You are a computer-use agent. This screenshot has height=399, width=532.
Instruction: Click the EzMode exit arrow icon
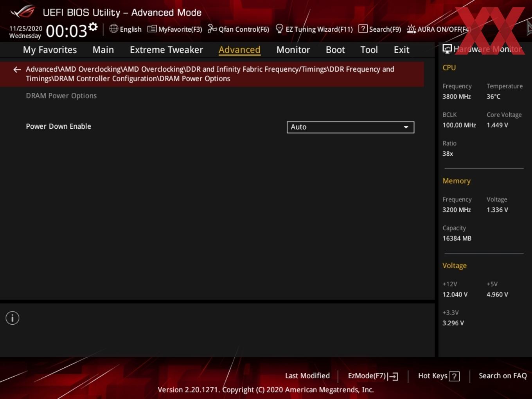pyautogui.click(x=394, y=376)
